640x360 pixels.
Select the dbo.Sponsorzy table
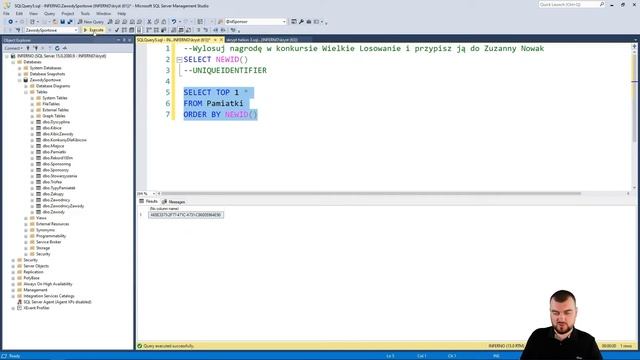(x=56, y=170)
